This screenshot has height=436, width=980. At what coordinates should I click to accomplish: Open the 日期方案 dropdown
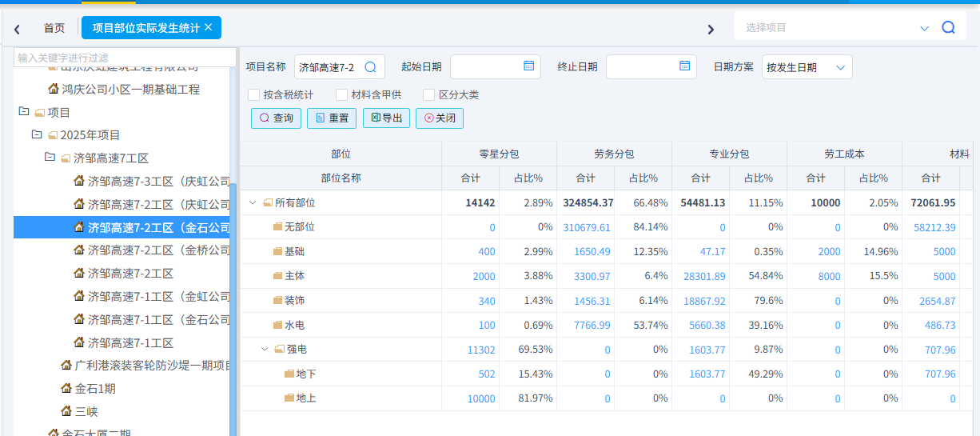pos(807,67)
